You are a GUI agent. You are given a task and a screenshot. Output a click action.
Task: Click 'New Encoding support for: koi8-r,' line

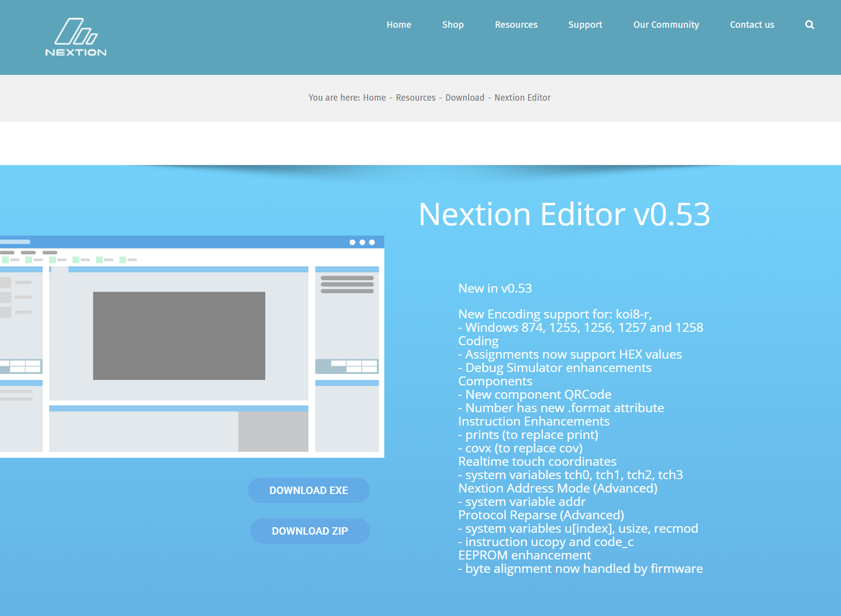[555, 314]
